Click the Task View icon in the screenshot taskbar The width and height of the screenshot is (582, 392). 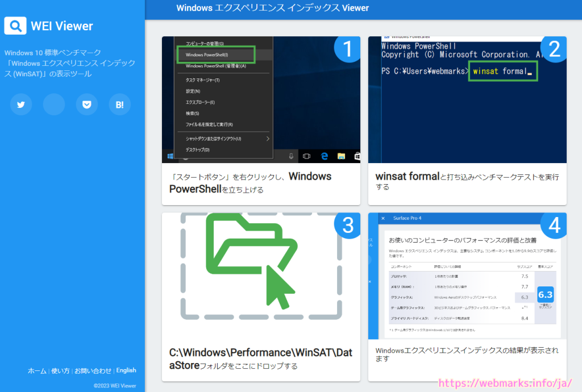tap(306, 156)
